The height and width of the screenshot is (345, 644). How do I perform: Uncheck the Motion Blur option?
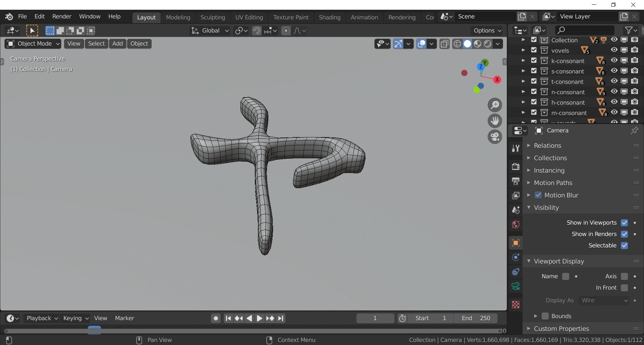point(539,195)
